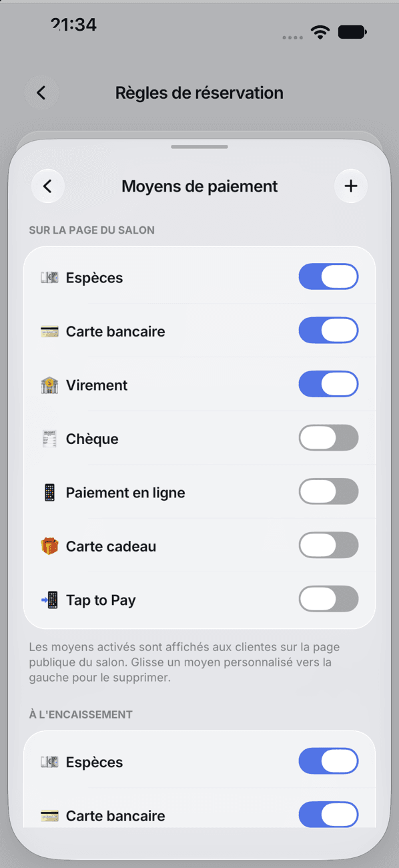The image size is (399, 868).
Task: Tap back arrow beside Règles de réservation
Action: 41,93
